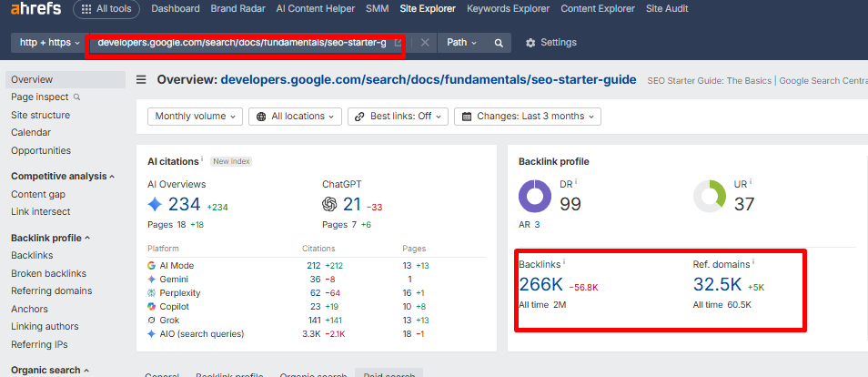
Task: Open Best links: Off dropdown
Action: [398, 117]
